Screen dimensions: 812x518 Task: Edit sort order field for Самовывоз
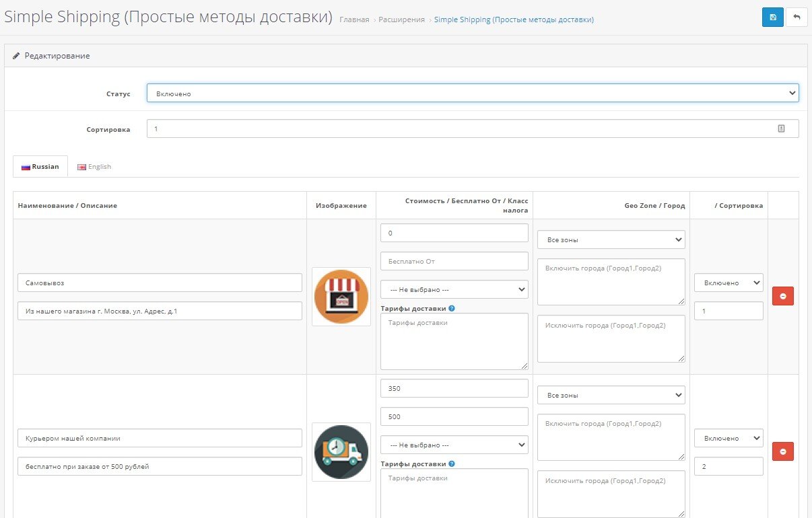pyautogui.click(x=729, y=311)
